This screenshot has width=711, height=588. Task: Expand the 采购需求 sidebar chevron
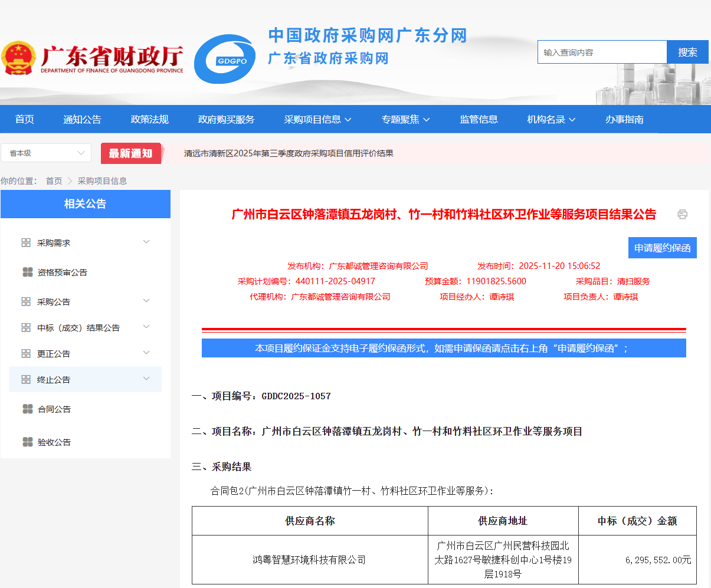click(x=146, y=242)
